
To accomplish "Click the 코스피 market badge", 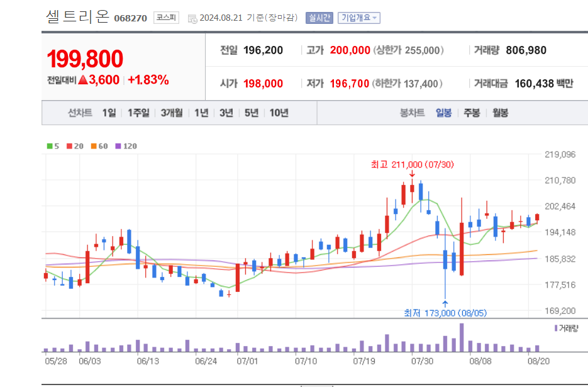I will tap(166, 18).
